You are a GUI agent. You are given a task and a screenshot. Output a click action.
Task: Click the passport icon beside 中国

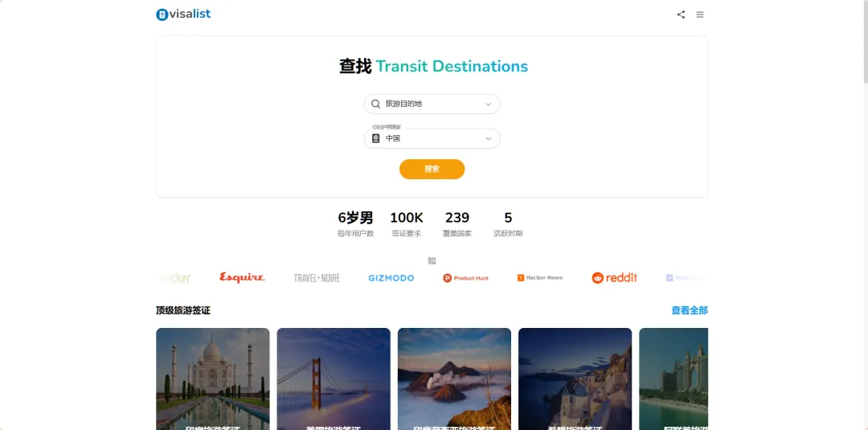click(x=376, y=138)
